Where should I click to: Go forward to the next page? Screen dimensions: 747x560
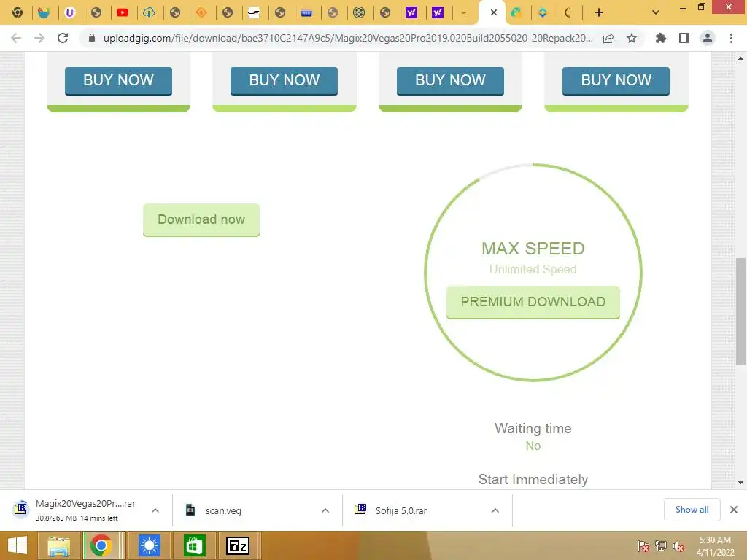(x=39, y=38)
